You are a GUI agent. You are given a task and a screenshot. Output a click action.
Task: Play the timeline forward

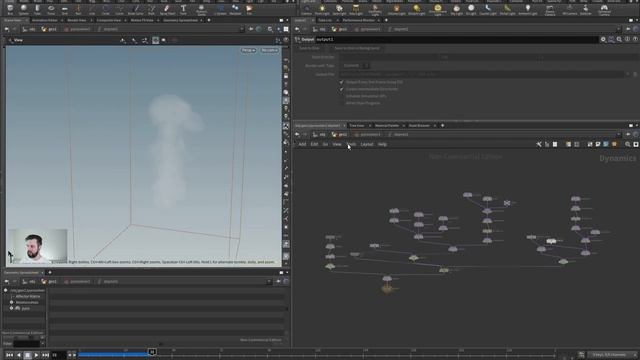coord(36,355)
